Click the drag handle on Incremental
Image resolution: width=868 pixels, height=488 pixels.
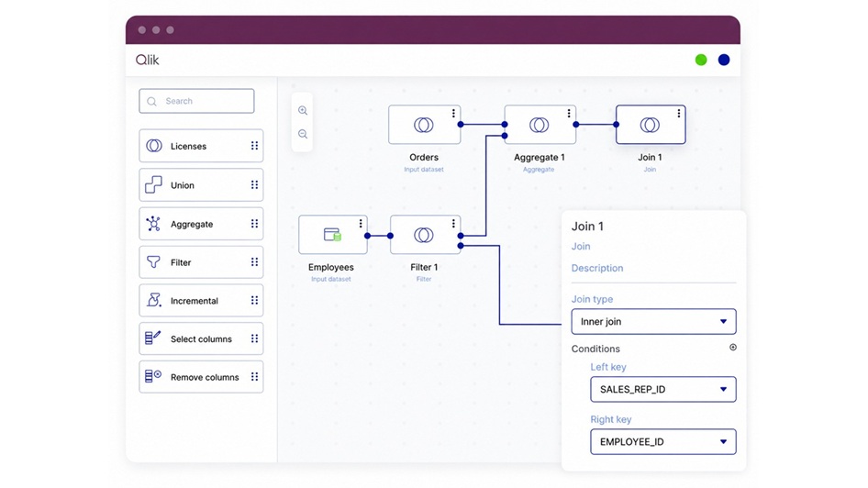click(x=255, y=300)
